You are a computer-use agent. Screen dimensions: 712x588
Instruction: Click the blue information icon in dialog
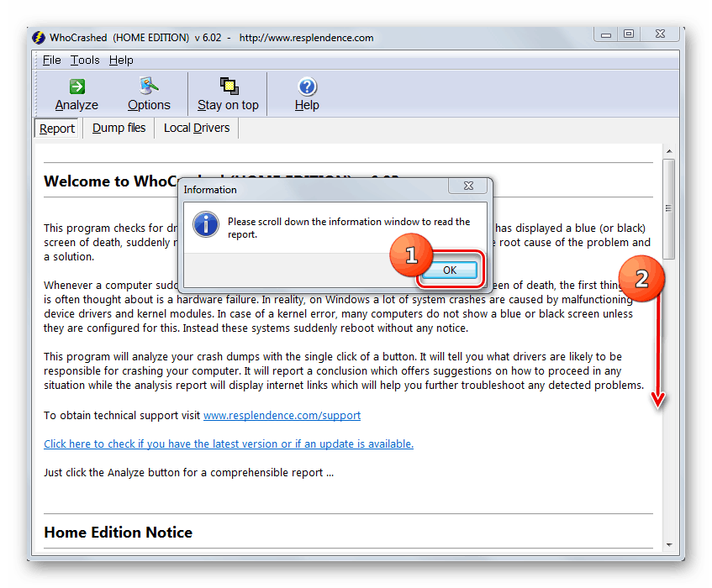click(x=206, y=224)
